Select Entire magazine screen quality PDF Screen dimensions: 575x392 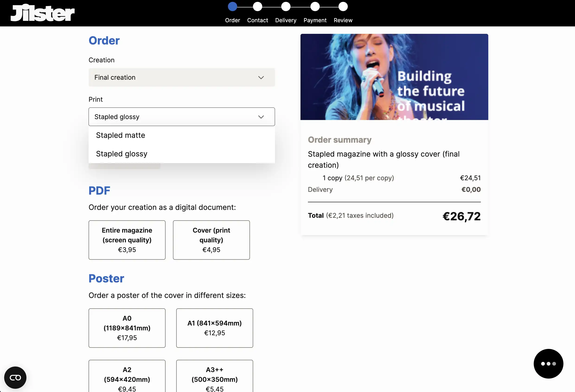[x=127, y=240]
